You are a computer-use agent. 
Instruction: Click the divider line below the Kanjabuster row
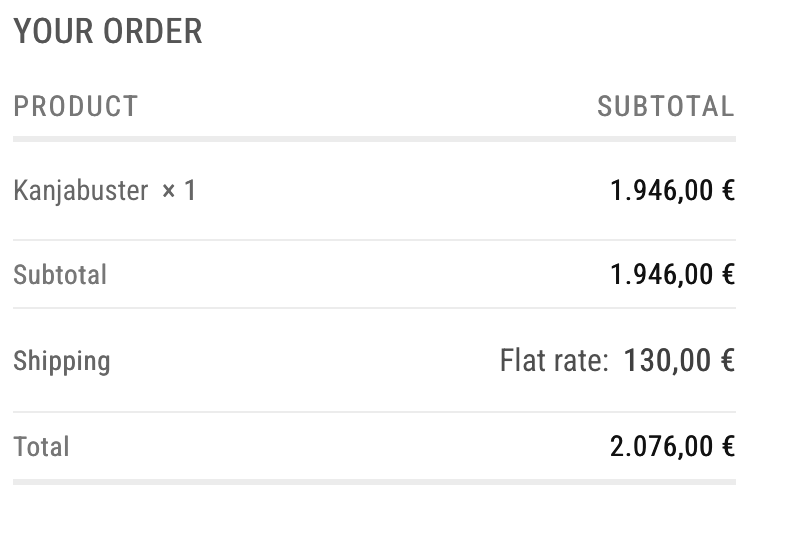coord(374,240)
